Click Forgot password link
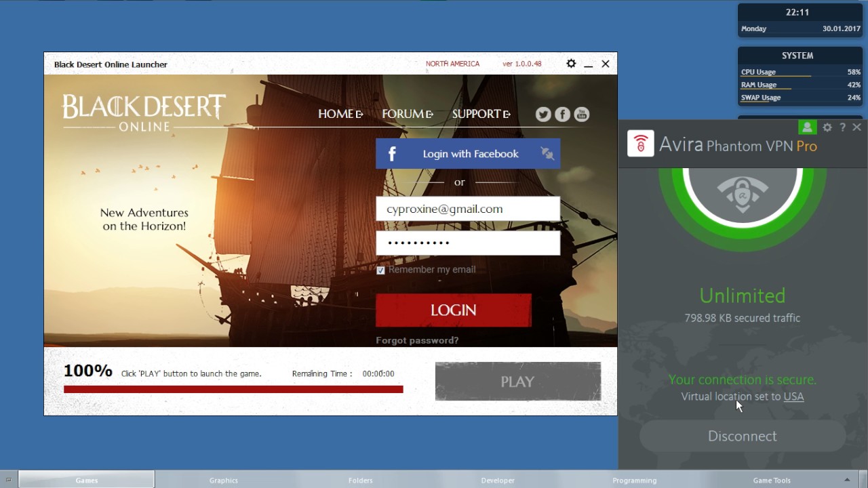868x488 pixels. click(417, 340)
